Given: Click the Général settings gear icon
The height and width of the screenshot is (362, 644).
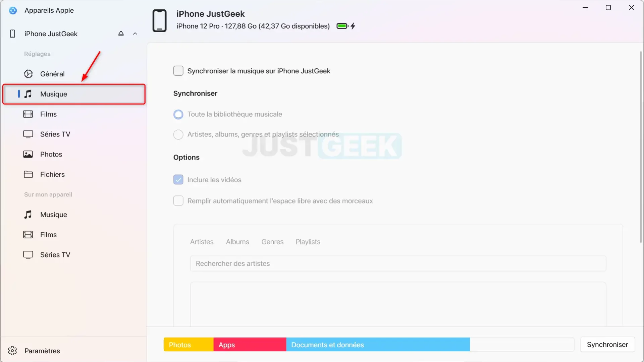Looking at the screenshot, I should [x=28, y=73].
